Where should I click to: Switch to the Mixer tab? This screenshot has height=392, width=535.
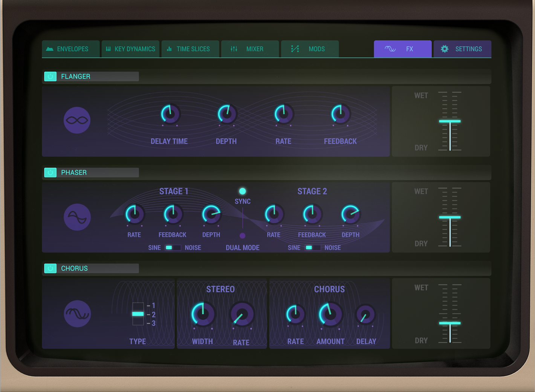click(250, 49)
